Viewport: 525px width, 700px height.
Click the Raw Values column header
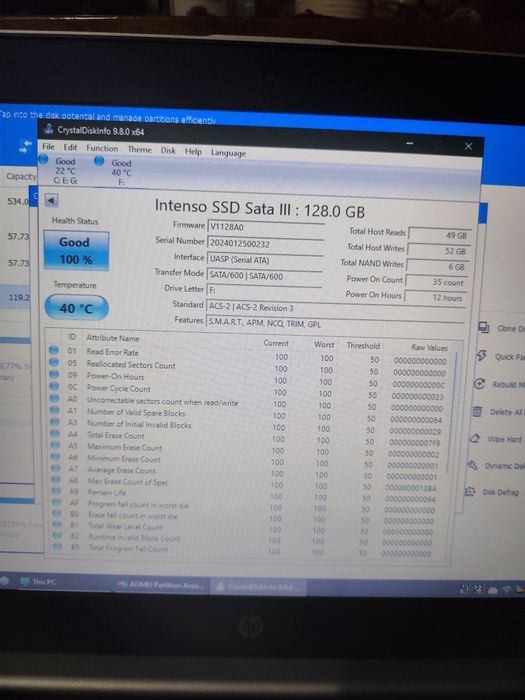point(429,347)
